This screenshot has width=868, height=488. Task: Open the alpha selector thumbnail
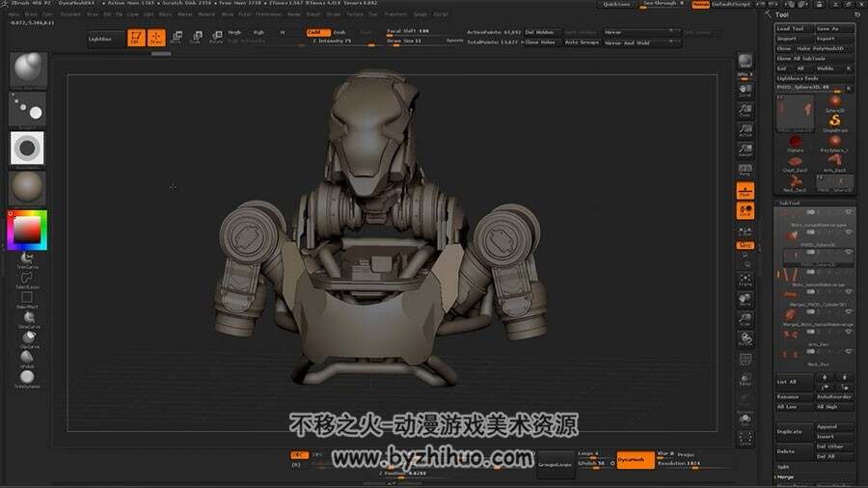pos(27,149)
